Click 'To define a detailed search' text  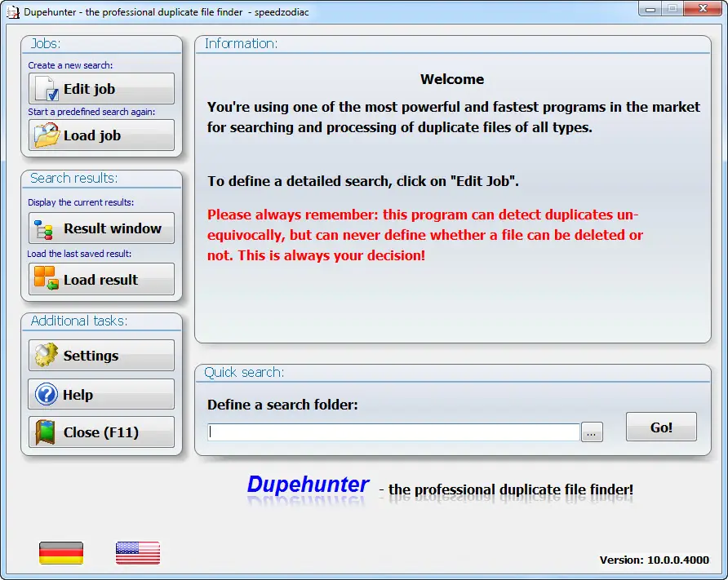(x=362, y=181)
